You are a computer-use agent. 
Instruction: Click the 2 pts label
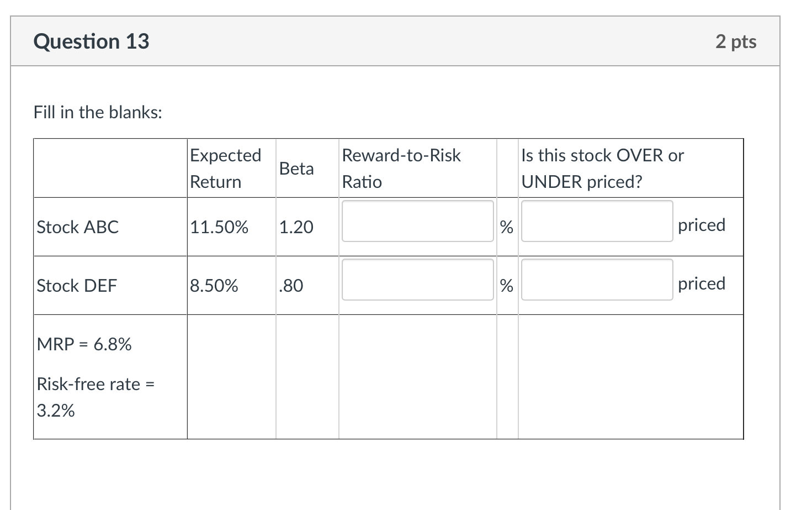pyautogui.click(x=736, y=41)
